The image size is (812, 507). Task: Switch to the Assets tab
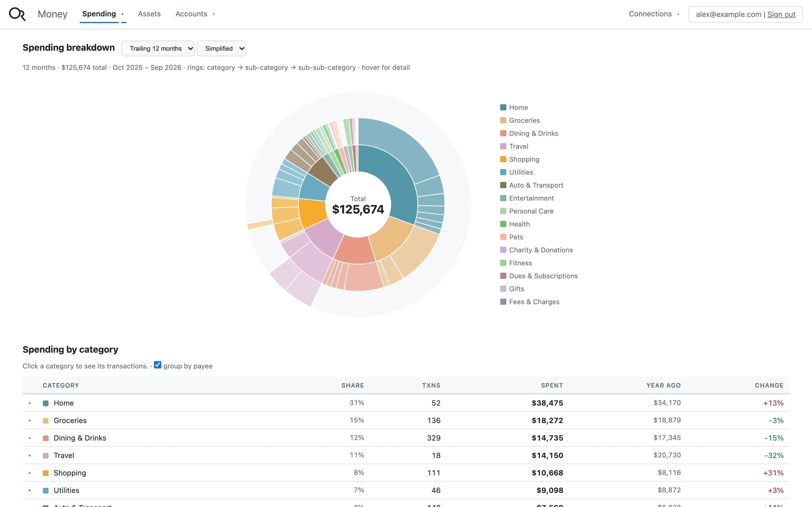[x=149, y=14]
